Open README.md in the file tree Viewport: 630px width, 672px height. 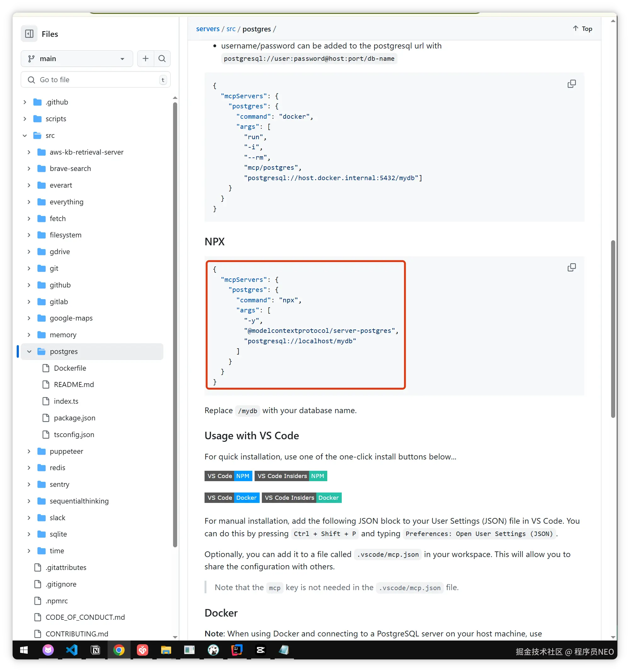(74, 384)
